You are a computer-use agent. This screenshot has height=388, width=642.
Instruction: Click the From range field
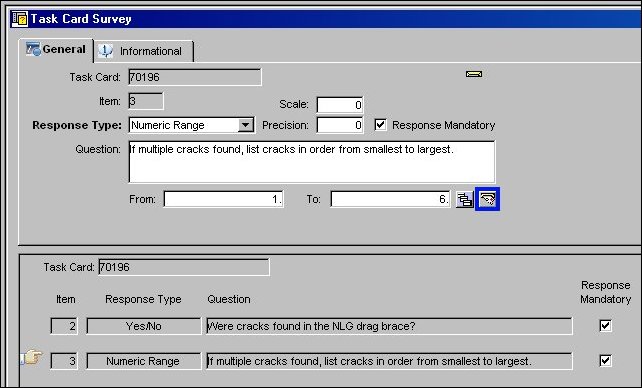click(x=223, y=199)
